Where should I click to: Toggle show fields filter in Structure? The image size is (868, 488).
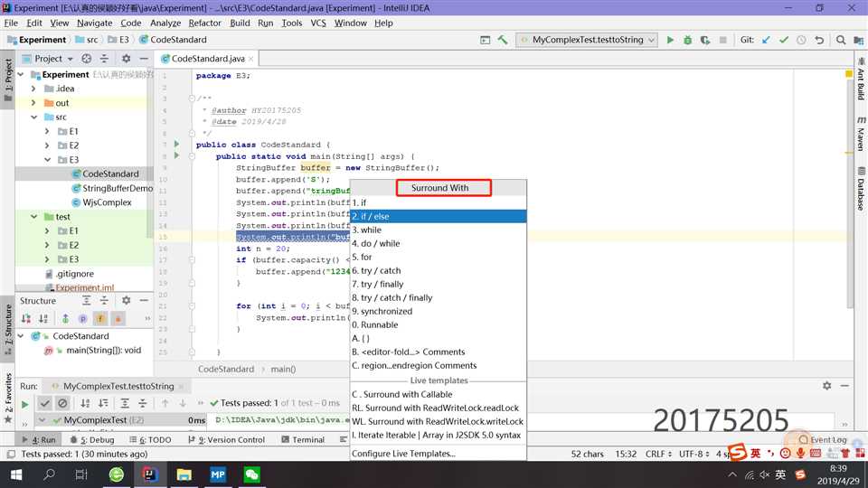pos(100,319)
